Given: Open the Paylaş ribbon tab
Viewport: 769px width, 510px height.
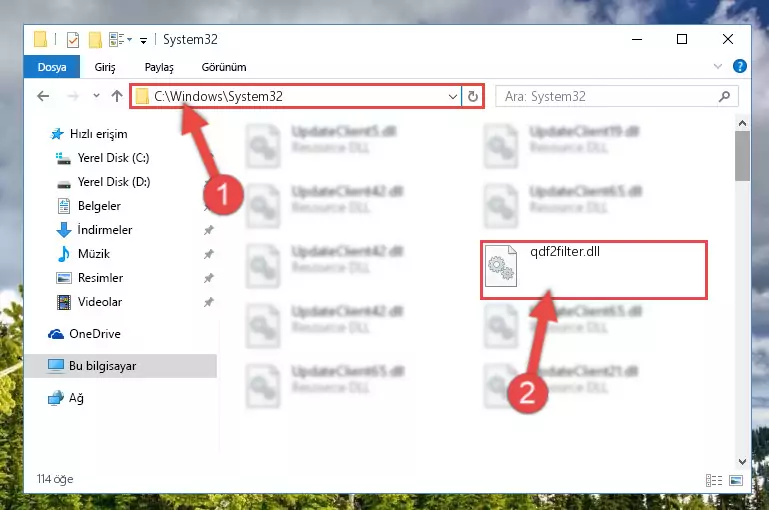Looking at the screenshot, I should [159, 67].
